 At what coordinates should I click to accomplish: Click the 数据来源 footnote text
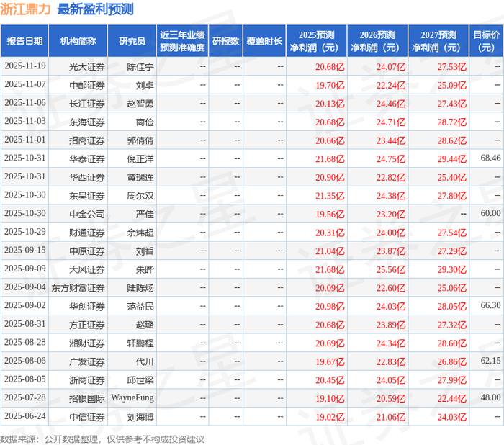(102, 439)
